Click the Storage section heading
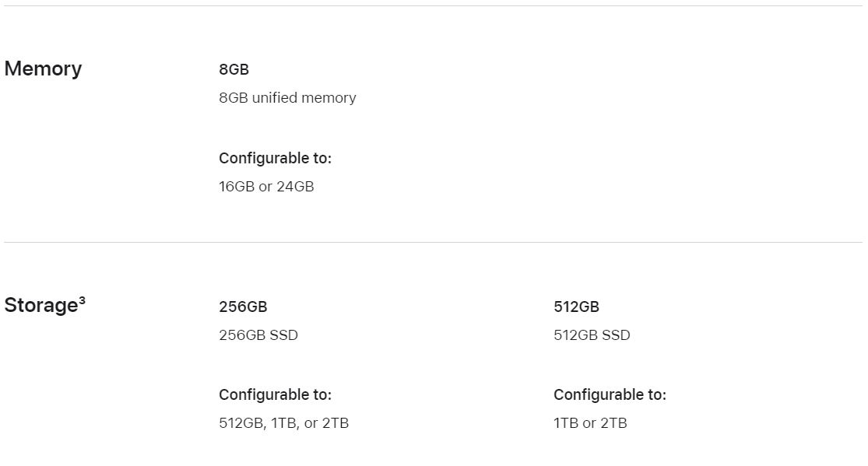The width and height of the screenshot is (868, 466). click(41, 306)
